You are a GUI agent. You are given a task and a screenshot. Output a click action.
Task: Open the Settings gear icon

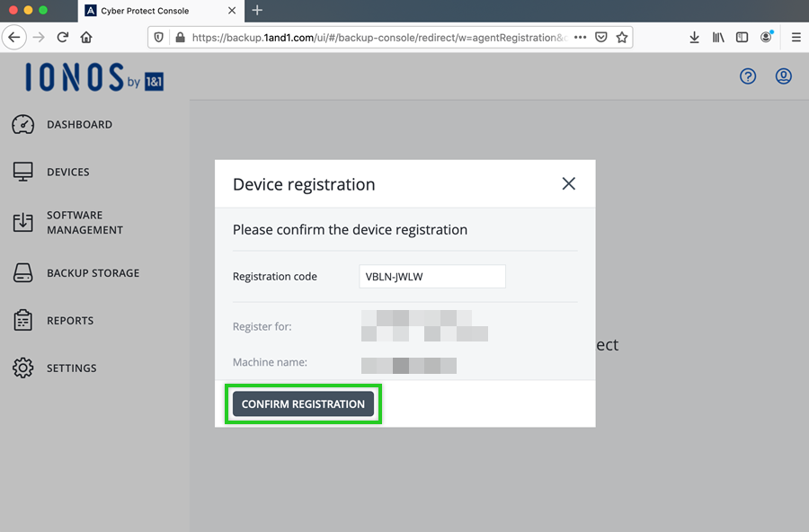coord(22,368)
